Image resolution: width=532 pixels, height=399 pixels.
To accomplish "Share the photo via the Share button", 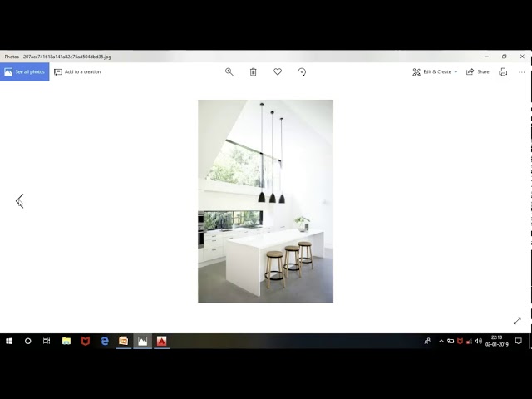I will point(478,72).
